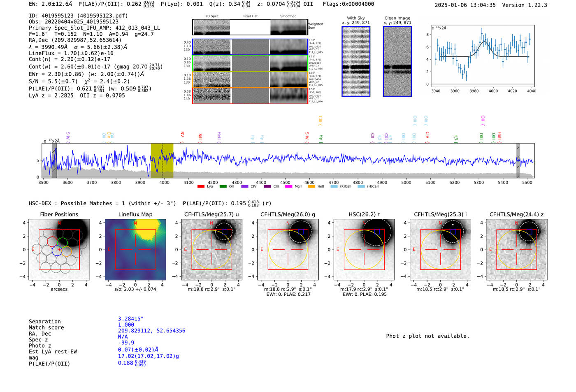Click the 'Flags:0x00004000' text

[x=348, y=4]
